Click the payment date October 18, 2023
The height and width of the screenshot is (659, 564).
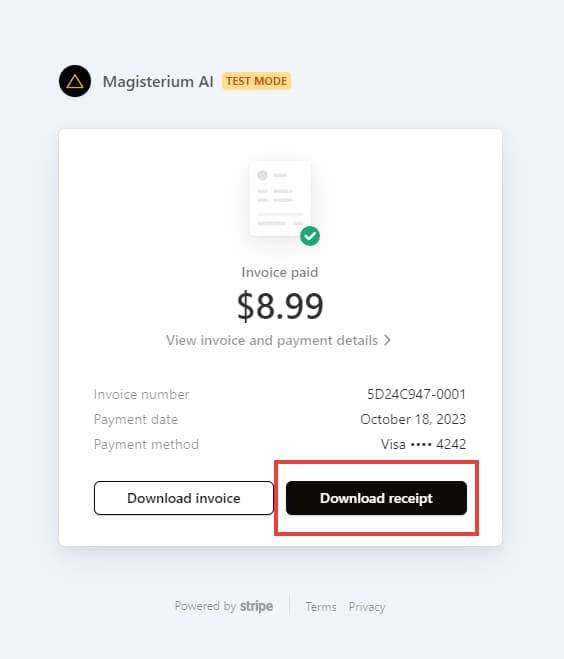413,419
